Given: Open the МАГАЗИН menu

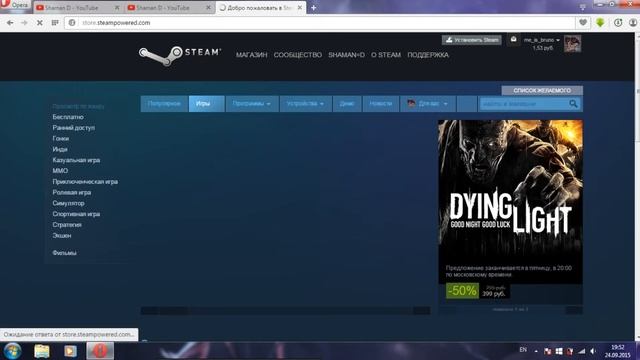Looking at the screenshot, I should point(251,55).
